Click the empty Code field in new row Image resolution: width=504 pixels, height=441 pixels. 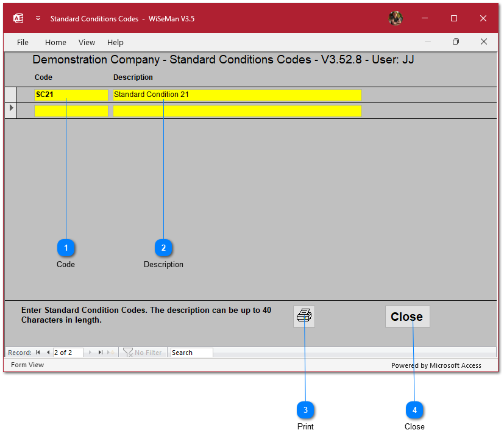pyautogui.click(x=71, y=111)
